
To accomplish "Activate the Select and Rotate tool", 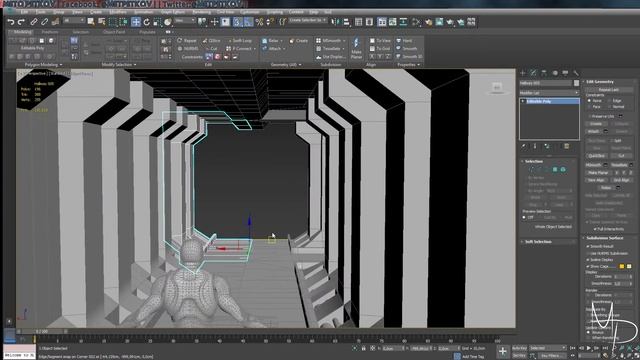I will pos(147,22).
